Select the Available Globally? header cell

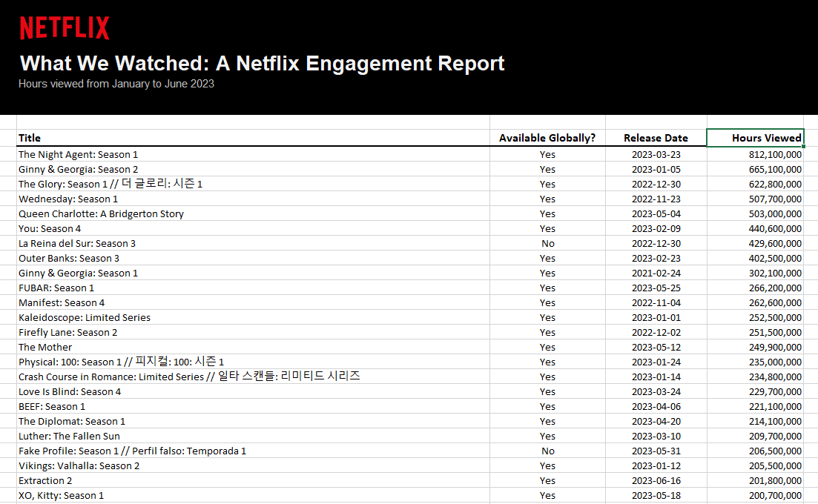point(547,138)
